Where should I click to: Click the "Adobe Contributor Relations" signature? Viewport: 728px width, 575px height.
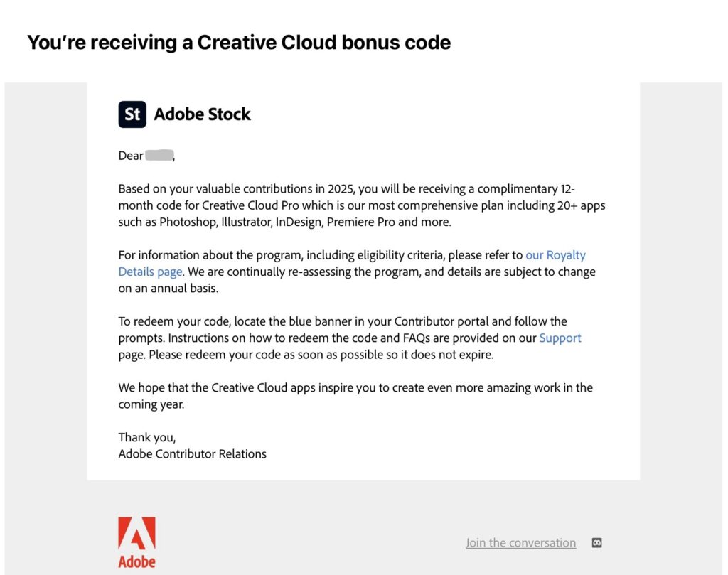192,453
